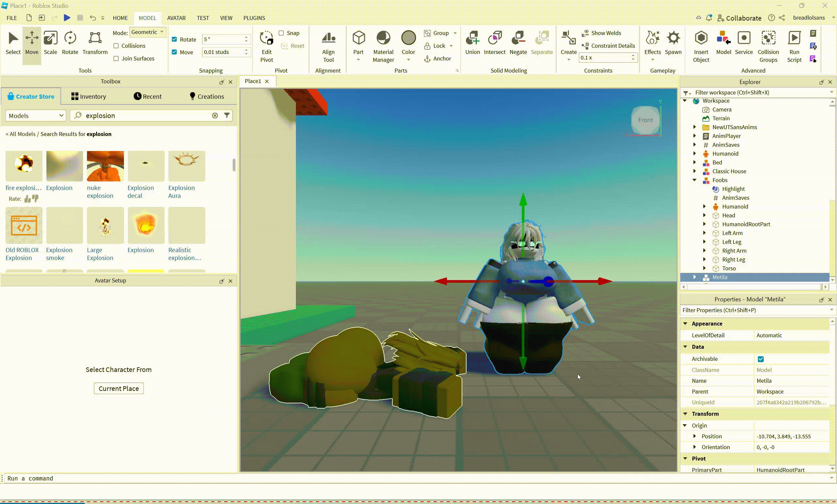Toggle the Archivable property checkbox
837x504 pixels.
point(760,359)
